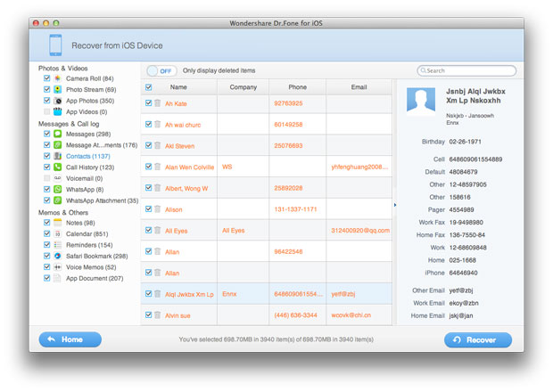The image size is (553, 392).
Task: Click email 312400920@qq.com
Action: click(360, 231)
